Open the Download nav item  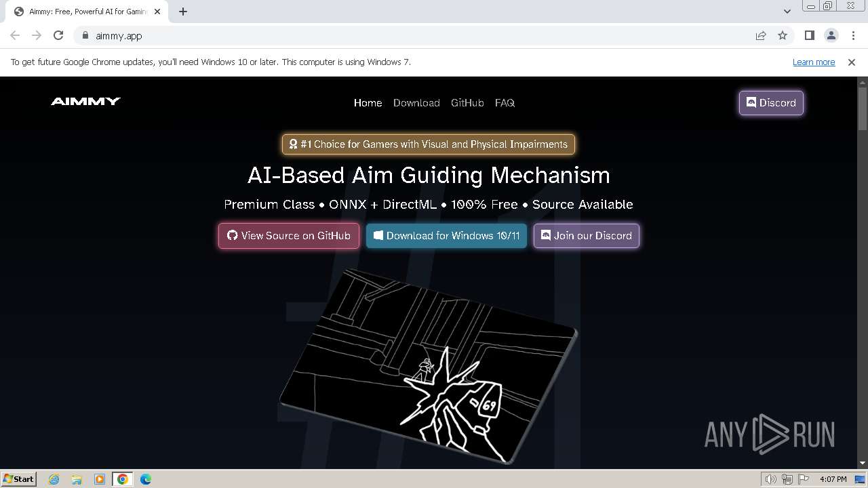(x=416, y=103)
